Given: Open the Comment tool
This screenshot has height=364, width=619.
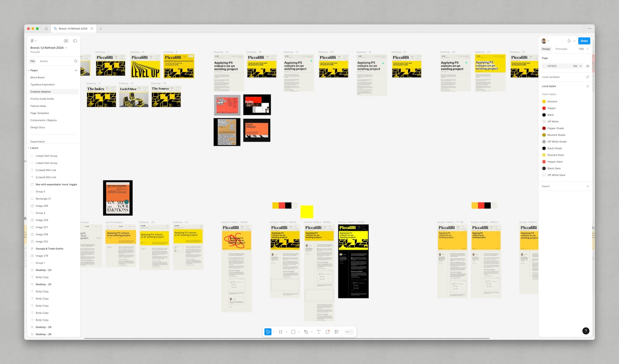Looking at the screenshot, I should click(328, 332).
